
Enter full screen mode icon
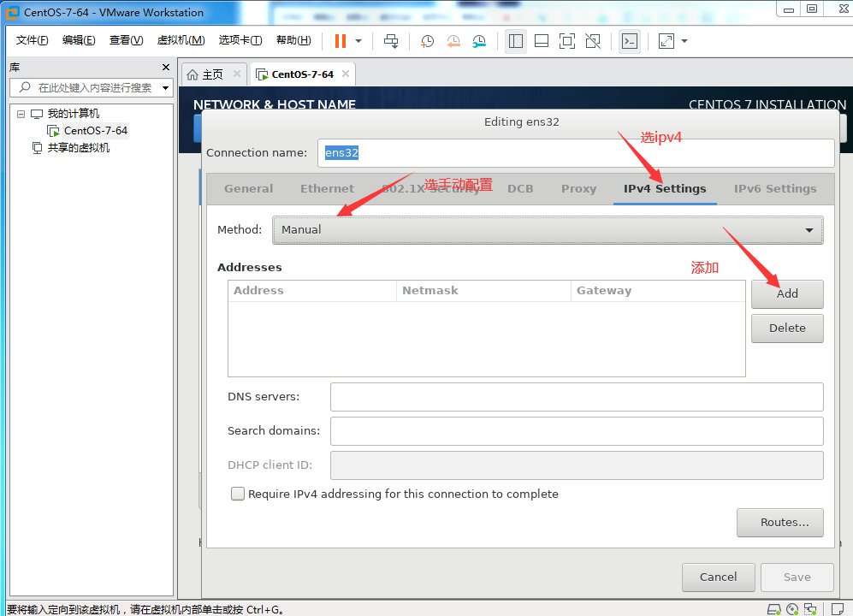(567, 41)
